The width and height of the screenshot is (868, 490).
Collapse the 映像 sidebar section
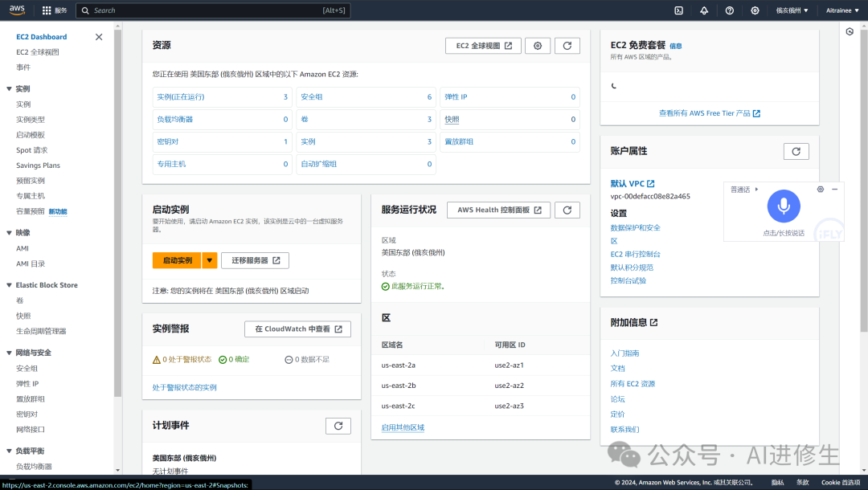point(9,233)
